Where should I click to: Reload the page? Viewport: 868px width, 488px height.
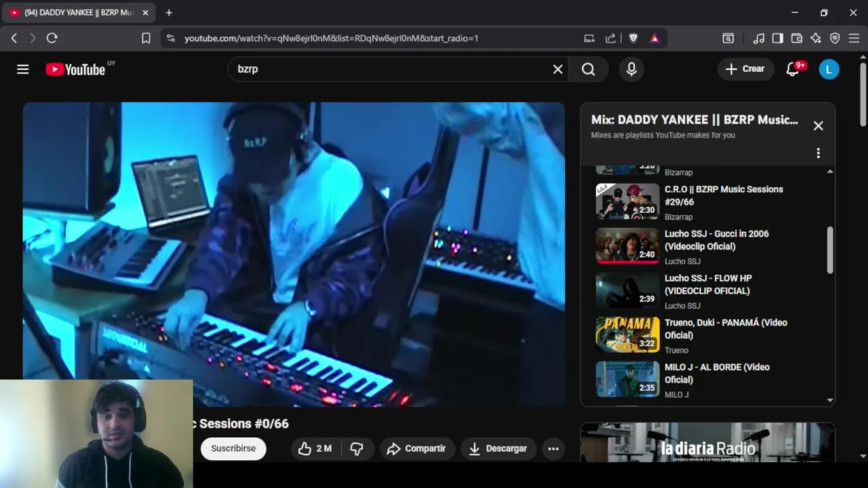pyautogui.click(x=52, y=39)
